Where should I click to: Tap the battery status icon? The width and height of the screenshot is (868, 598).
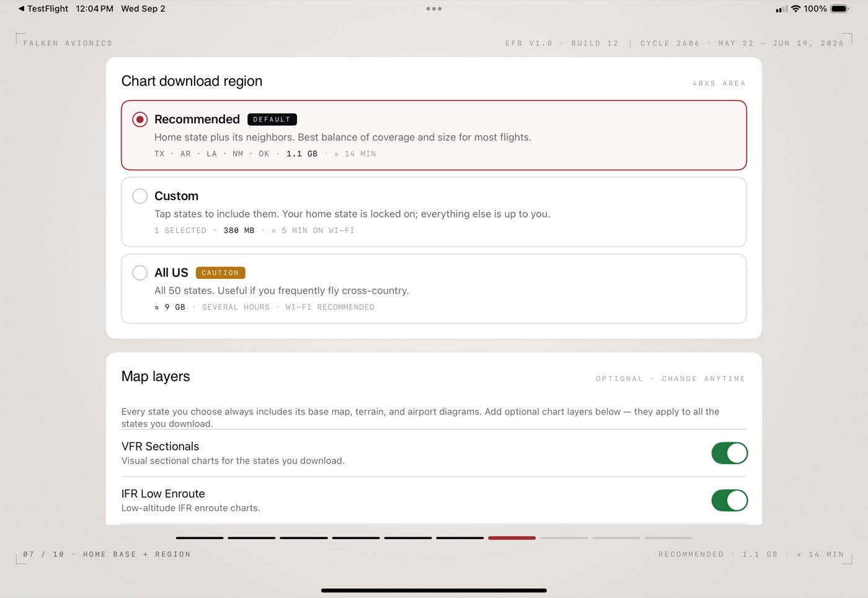(839, 9)
